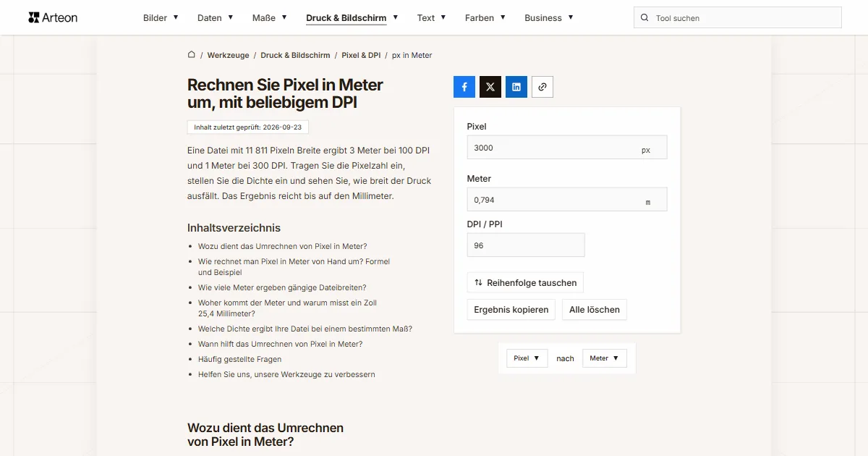
Task: Click the search magnifier icon
Action: coord(645,18)
